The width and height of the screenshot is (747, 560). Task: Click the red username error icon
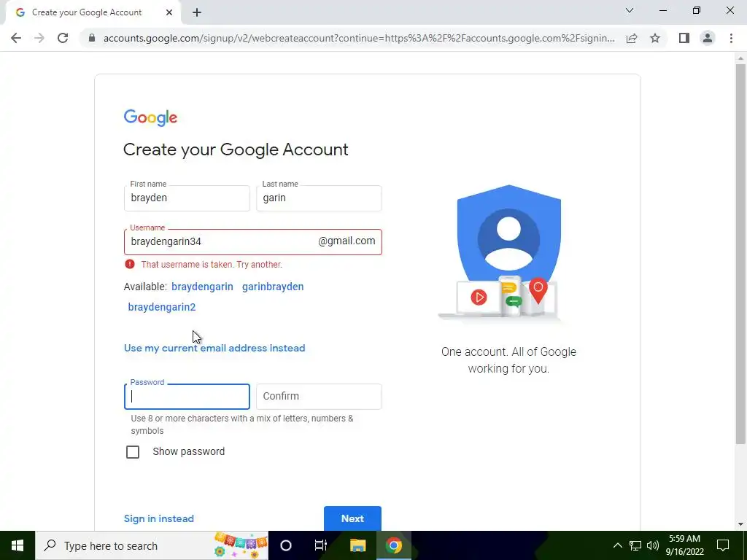[x=130, y=264]
